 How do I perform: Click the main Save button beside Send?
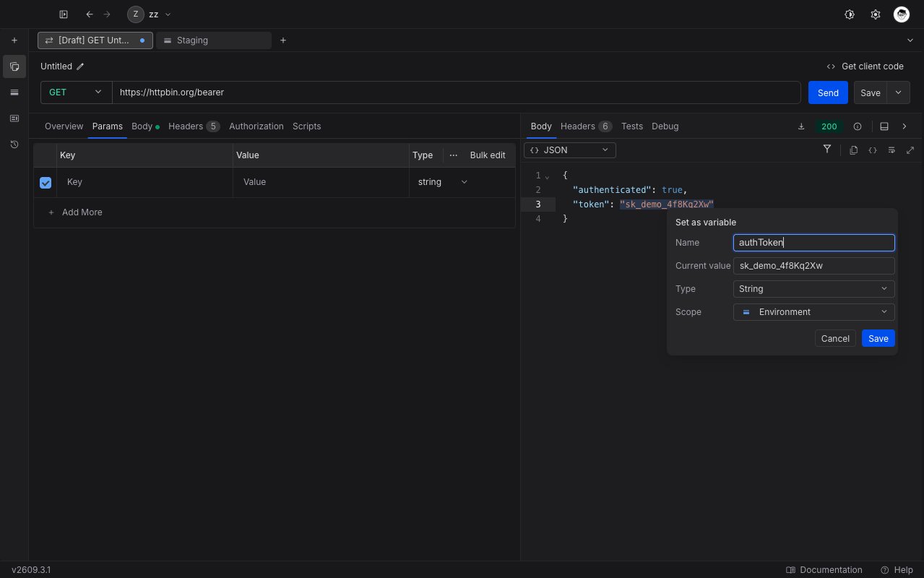871,92
